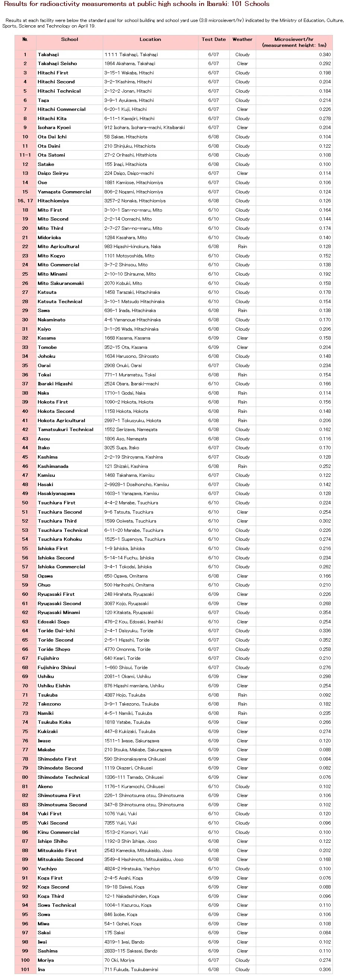Click Mito First location cell

tap(150, 210)
